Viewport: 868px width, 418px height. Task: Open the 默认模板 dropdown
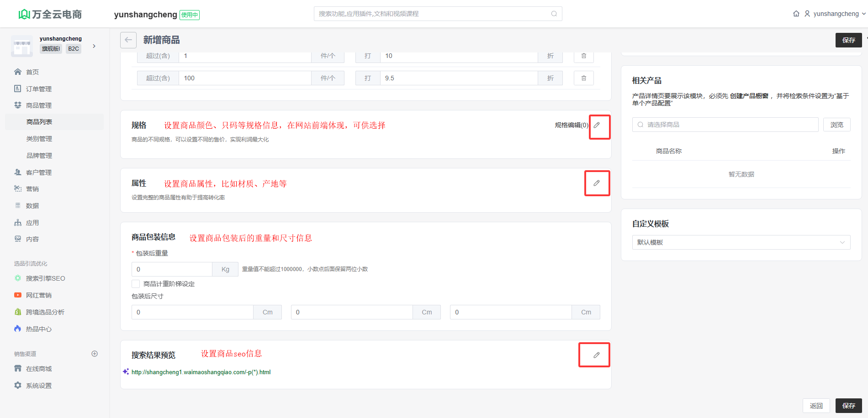[x=741, y=242]
